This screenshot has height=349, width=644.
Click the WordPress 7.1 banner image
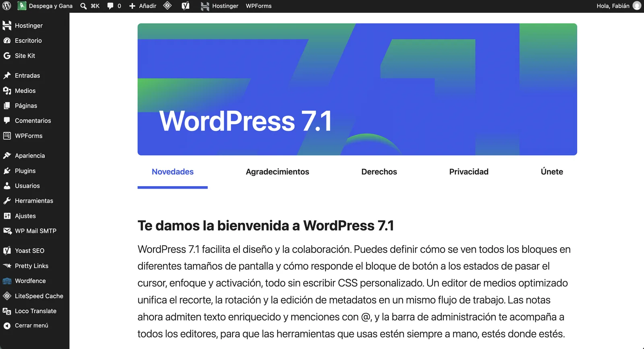(357, 89)
